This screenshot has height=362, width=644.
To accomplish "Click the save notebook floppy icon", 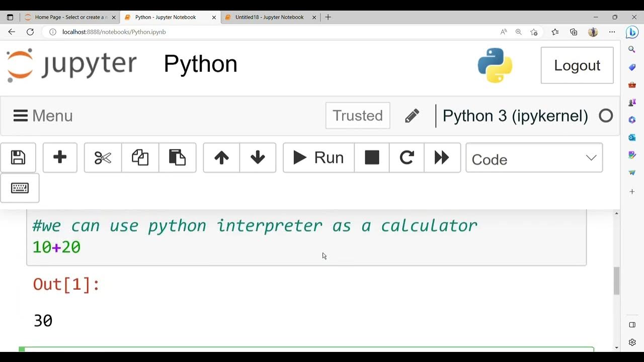I will click(18, 158).
